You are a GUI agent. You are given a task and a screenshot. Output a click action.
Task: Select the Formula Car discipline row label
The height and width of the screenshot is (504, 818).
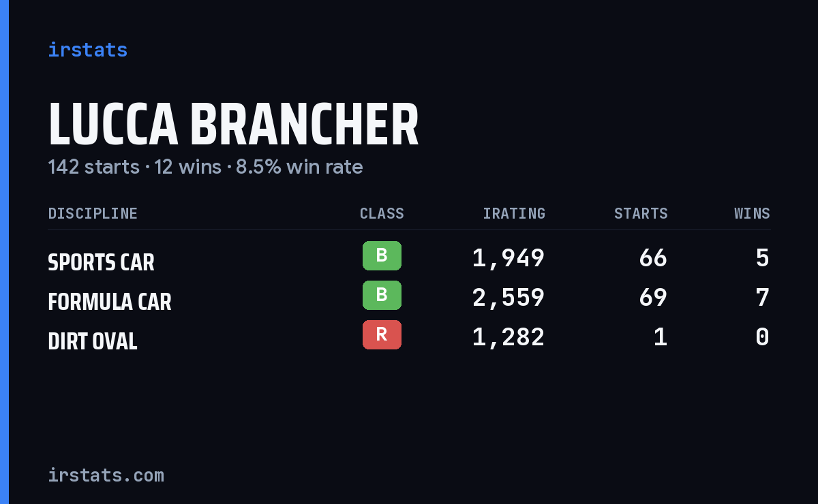[x=110, y=302]
